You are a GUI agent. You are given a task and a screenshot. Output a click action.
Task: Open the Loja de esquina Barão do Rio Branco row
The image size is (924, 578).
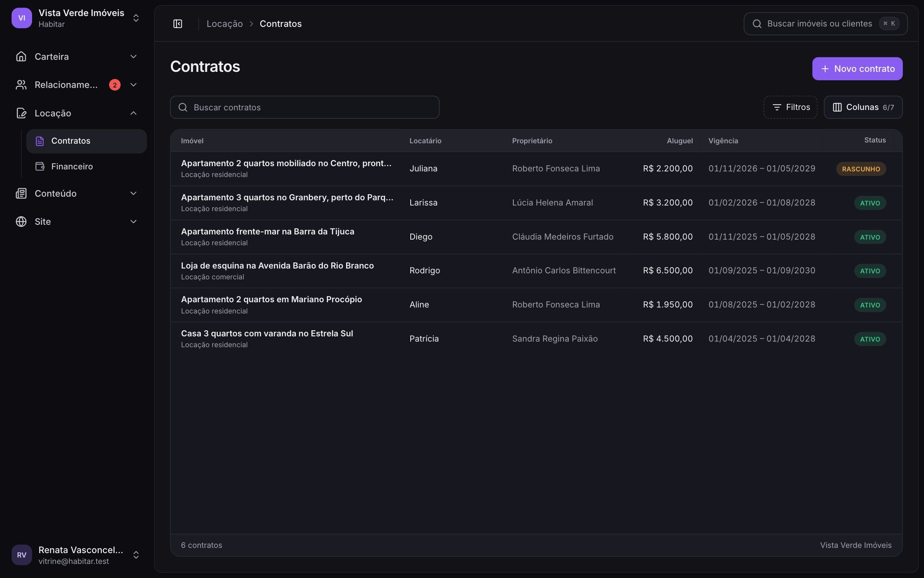(536, 271)
